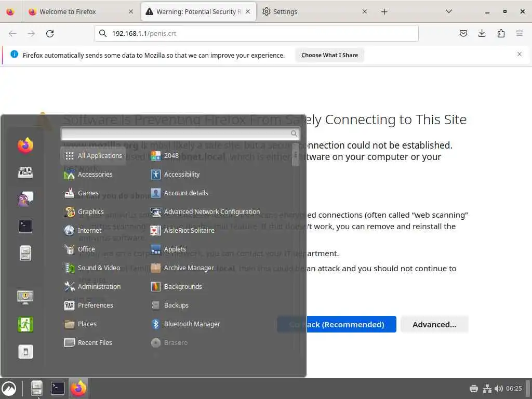The image size is (532, 399).
Task: Expand list all tabs dropdown arrow
Action: 448,11
